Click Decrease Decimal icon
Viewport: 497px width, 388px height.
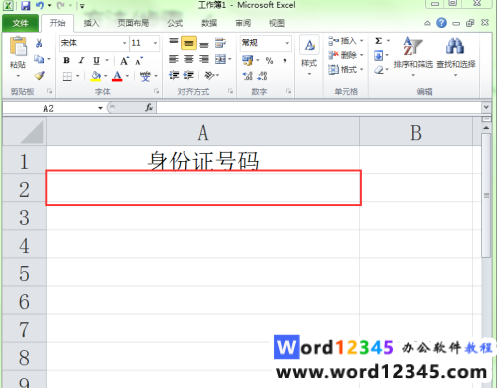click(262, 76)
